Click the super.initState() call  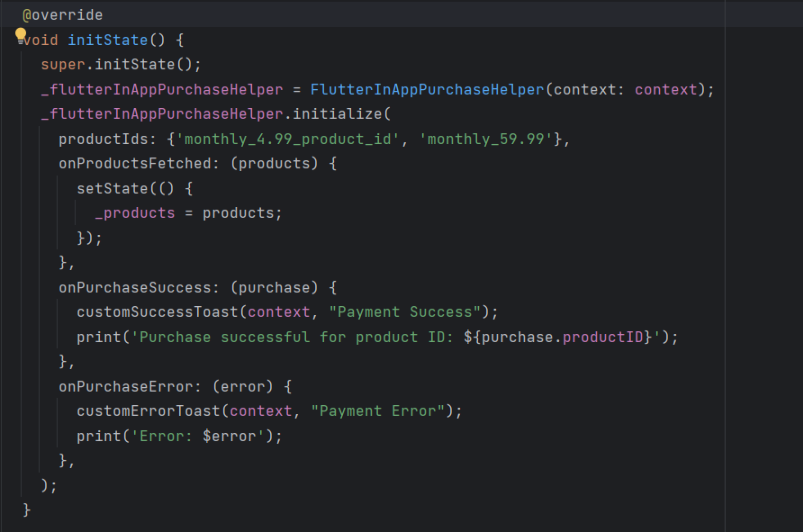click(121, 65)
